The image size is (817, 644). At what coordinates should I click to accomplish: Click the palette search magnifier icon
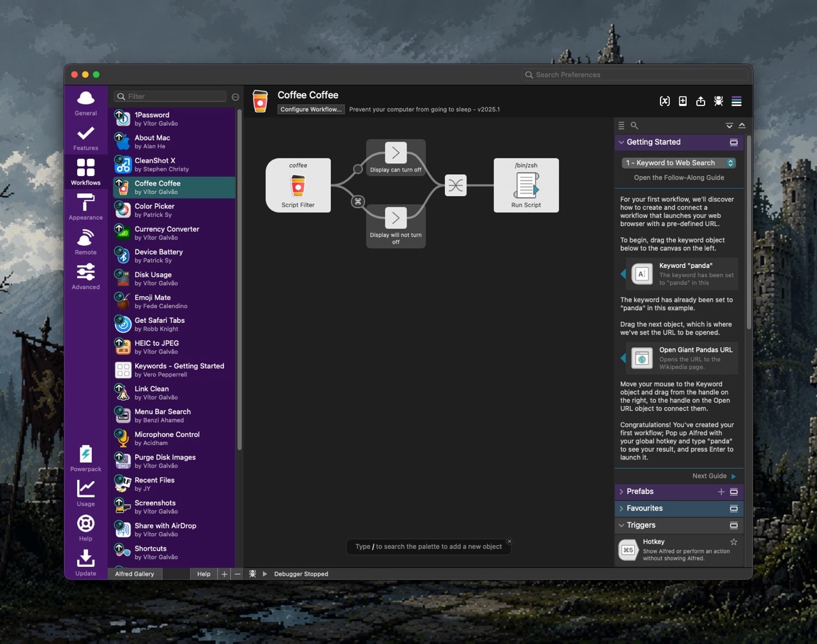(634, 126)
